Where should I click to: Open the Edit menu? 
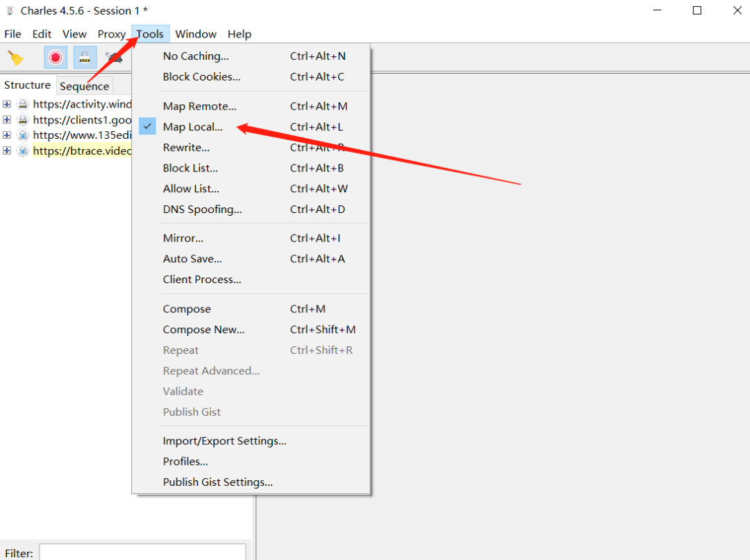pyautogui.click(x=42, y=34)
